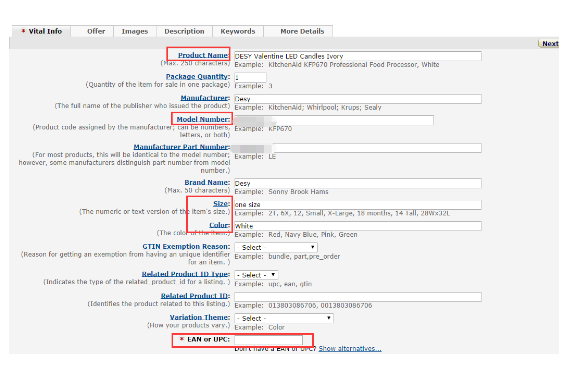Open the Product Name help link
The height and width of the screenshot is (368, 580).
(x=203, y=55)
